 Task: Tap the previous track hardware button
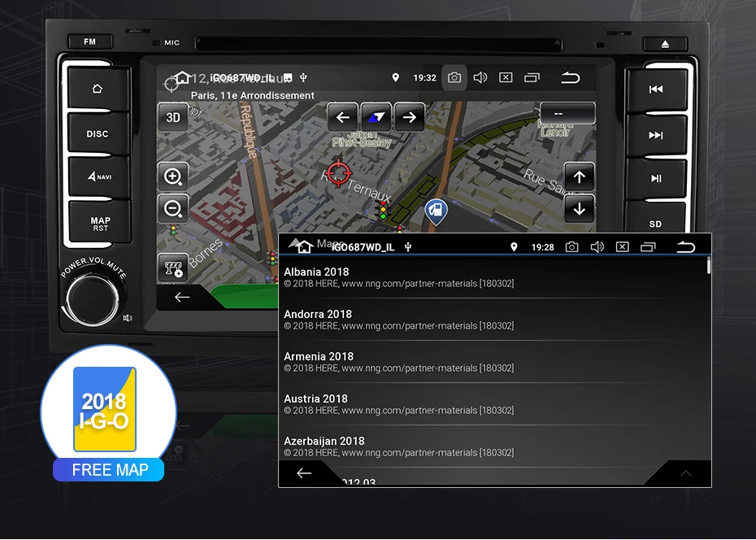656,89
